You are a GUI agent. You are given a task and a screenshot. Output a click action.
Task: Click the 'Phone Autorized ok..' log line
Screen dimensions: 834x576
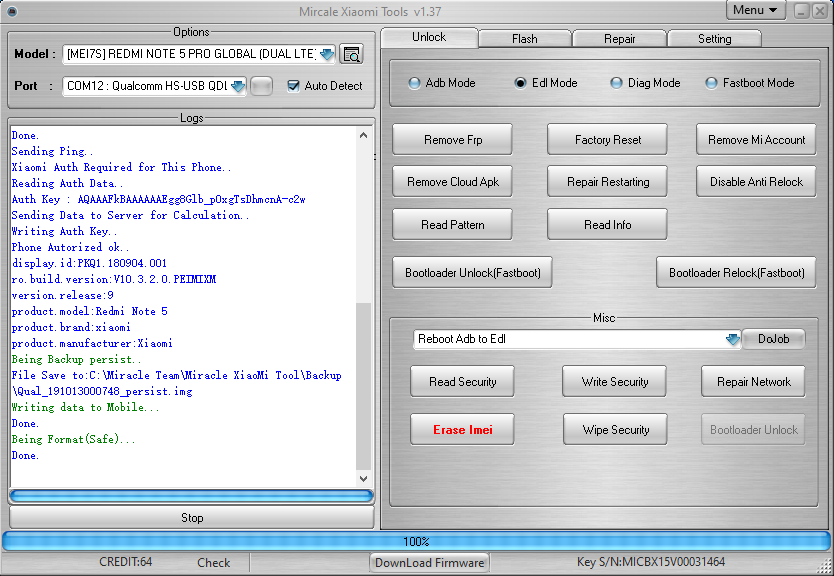[x=70, y=247]
